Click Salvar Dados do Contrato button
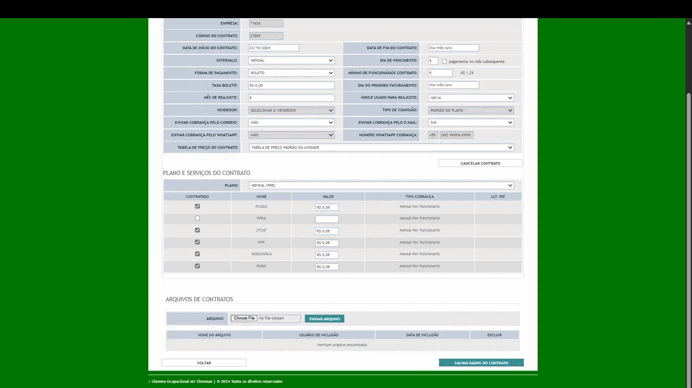Image resolution: width=692 pixels, height=388 pixels. 481,363
